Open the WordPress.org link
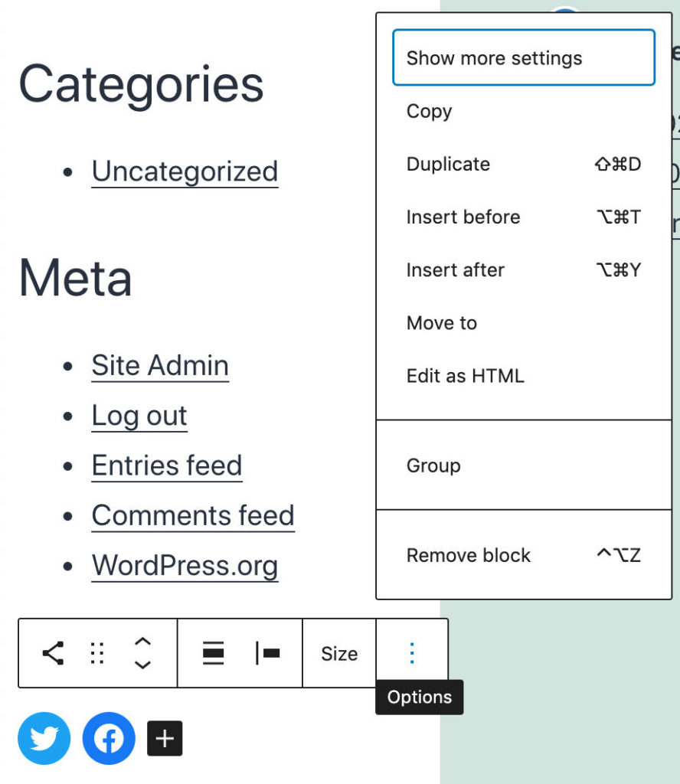The width and height of the screenshot is (680, 784). coord(185,566)
